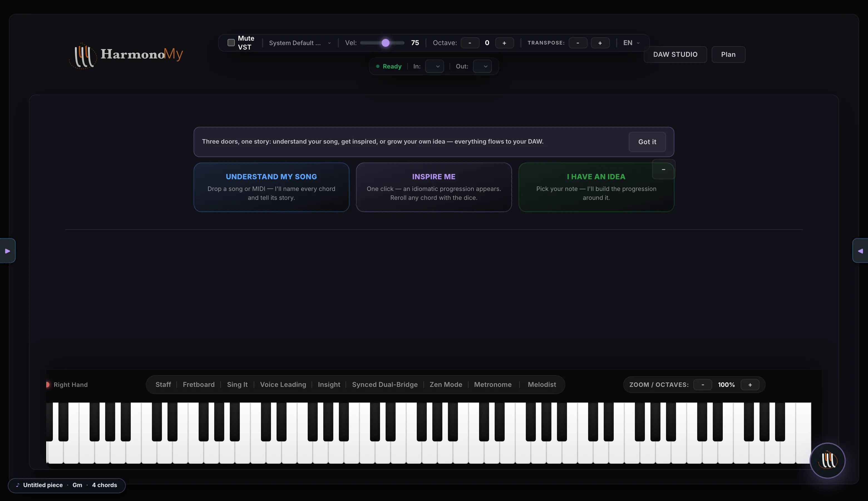Image resolution: width=868 pixels, height=501 pixels.
Task: Zoom in keyboard octaves with plus
Action: click(x=750, y=385)
